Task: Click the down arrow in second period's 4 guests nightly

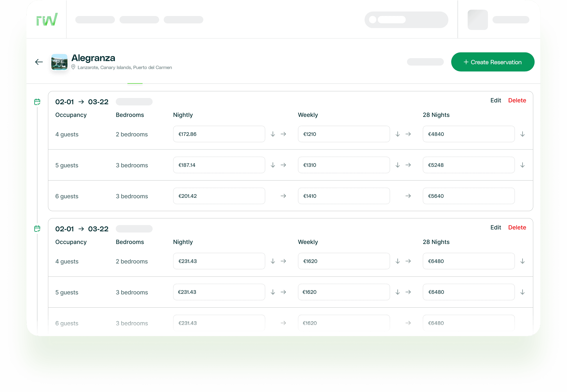Action: pos(273,261)
